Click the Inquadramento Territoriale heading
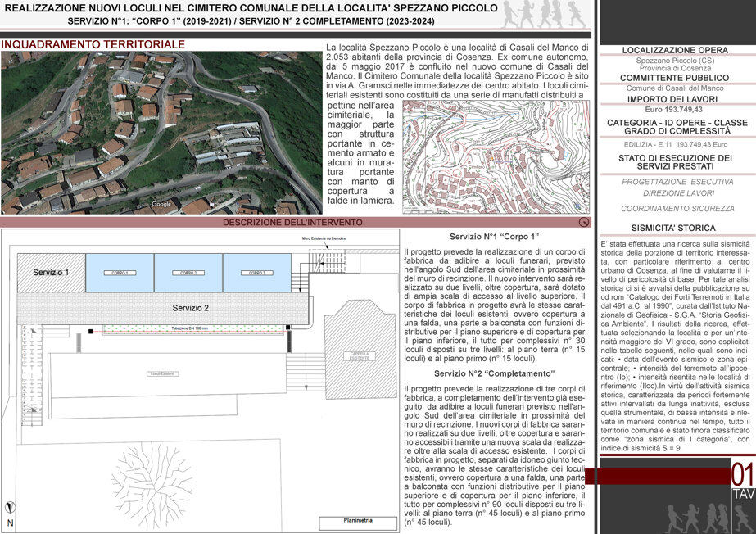Screen dimensions: 756x534 [x=93, y=44]
